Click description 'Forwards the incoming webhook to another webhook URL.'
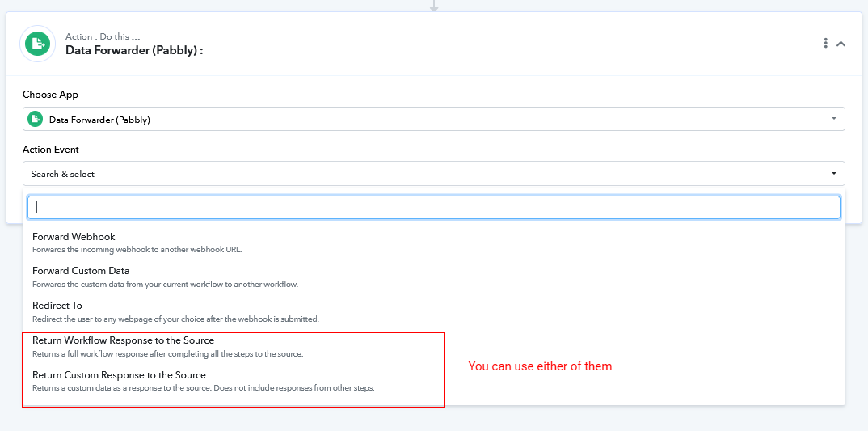Screen dimensions: 868x431 point(137,249)
